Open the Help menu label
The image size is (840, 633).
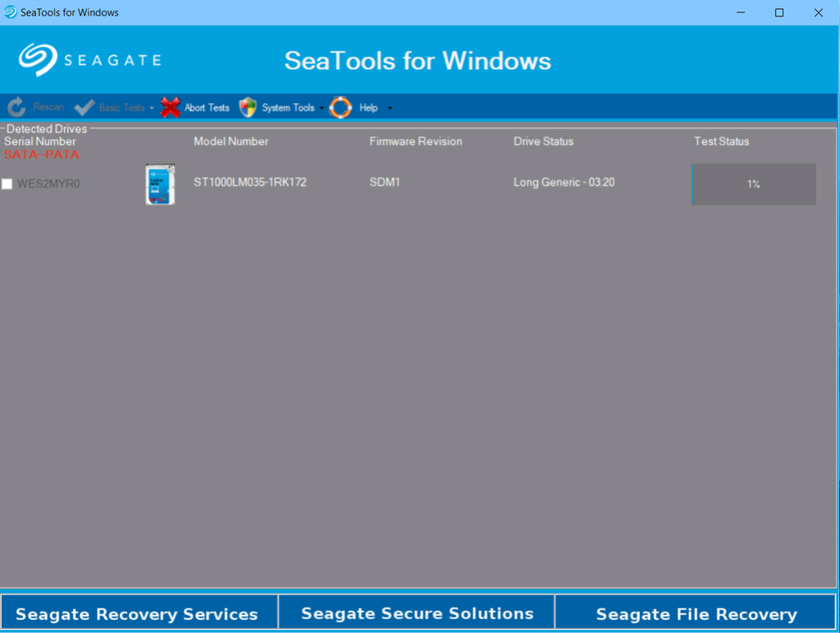click(x=368, y=107)
